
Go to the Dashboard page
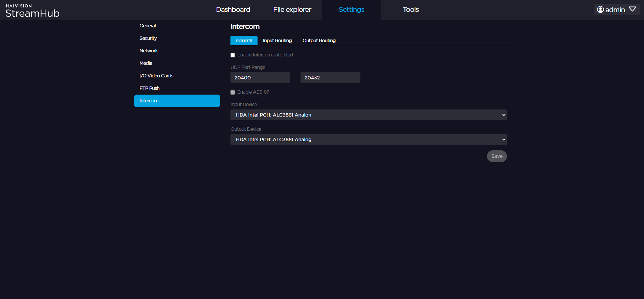point(233,9)
